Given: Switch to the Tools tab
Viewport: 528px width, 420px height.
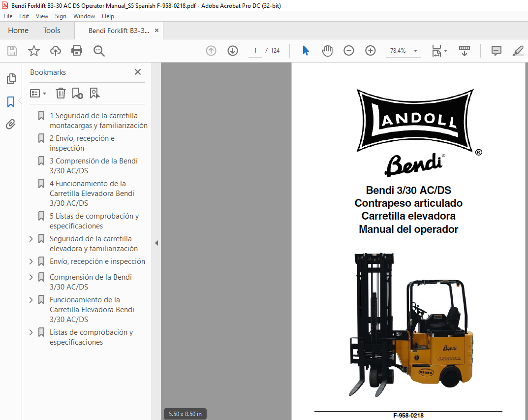Looking at the screenshot, I should pos(52,31).
